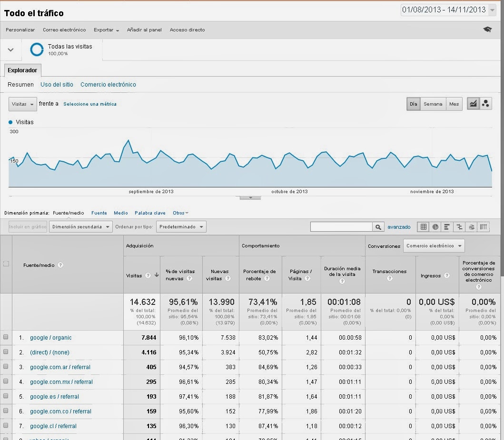The height and width of the screenshot is (440, 504).
Task: Click the search magnifier button
Action: click(378, 227)
